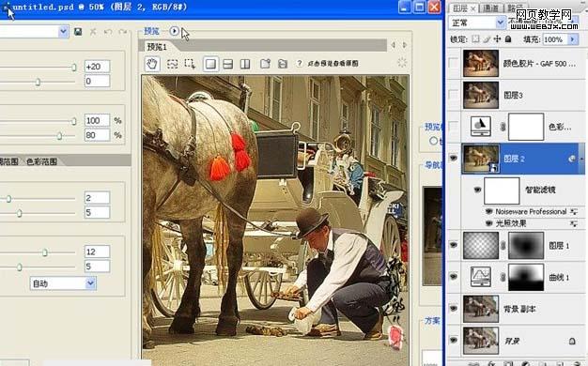This screenshot has width=588, height=366.
Task: Click the field showing value 12
Action: (97, 252)
